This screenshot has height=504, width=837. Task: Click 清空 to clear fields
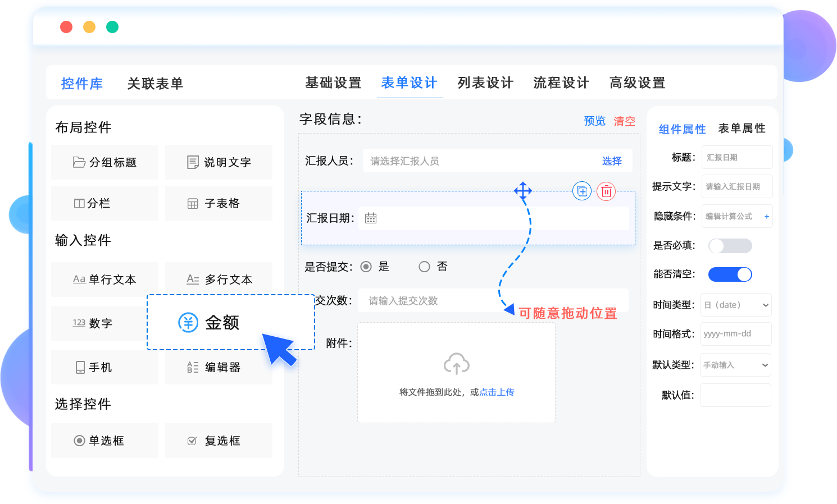[x=624, y=121]
